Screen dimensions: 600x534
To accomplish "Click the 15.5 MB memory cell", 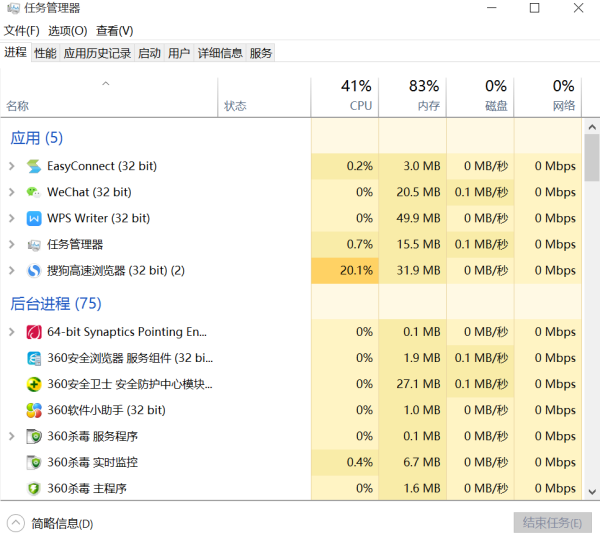I will click(x=412, y=244).
